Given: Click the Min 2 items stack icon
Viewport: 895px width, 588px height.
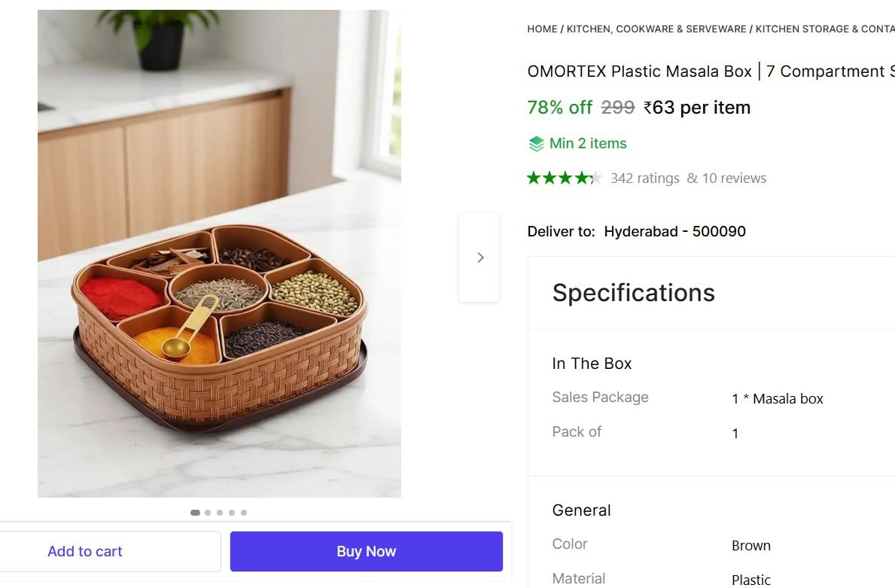Looking at the screenshot, I should (536, 144).
